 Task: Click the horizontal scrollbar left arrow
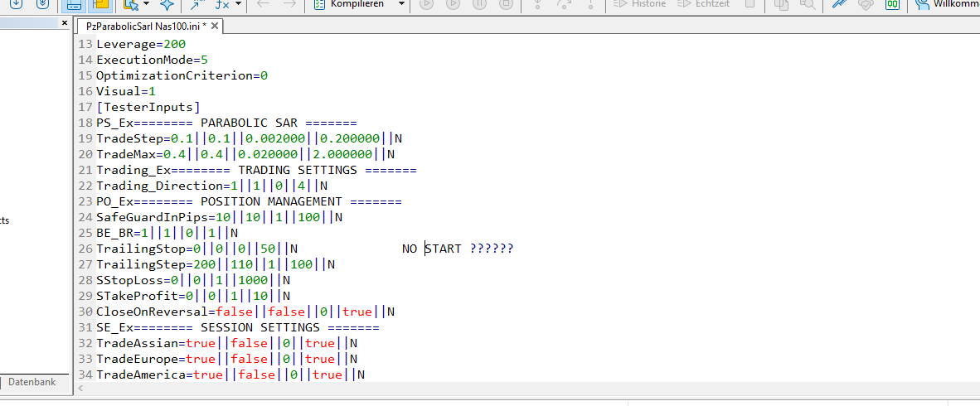pos(80,389)
